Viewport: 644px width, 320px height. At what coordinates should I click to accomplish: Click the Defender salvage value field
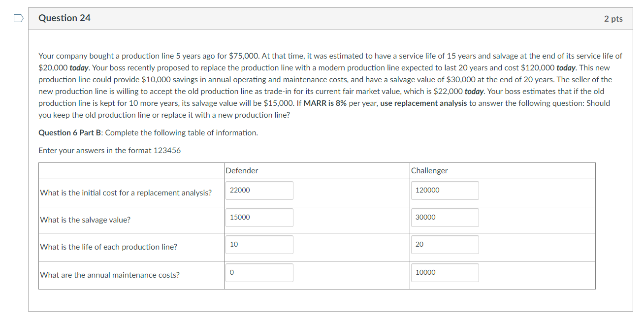259,218
